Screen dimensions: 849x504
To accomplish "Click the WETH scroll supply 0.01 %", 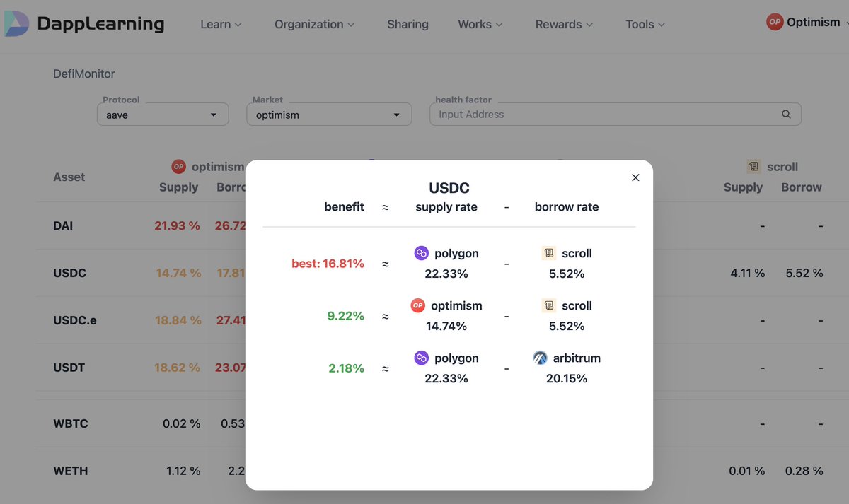I will [747, 471].
